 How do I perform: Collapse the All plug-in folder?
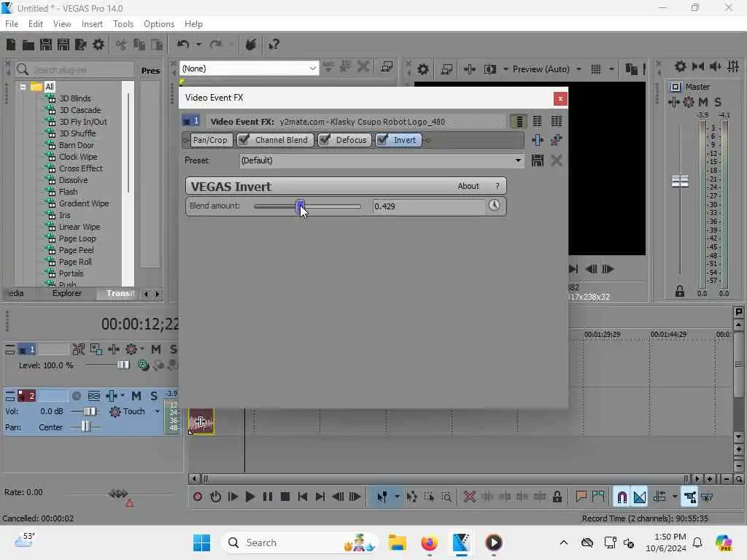(x=23, y=87)
